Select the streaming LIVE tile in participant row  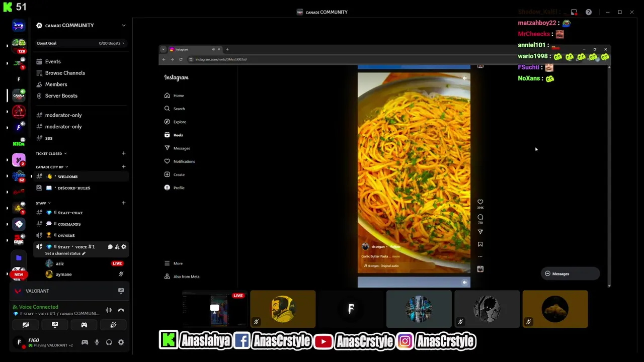(x=215, y=309)
